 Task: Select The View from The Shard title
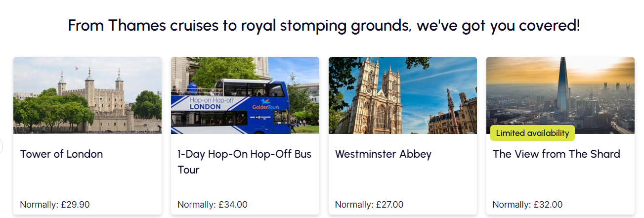tap(556, 154)
